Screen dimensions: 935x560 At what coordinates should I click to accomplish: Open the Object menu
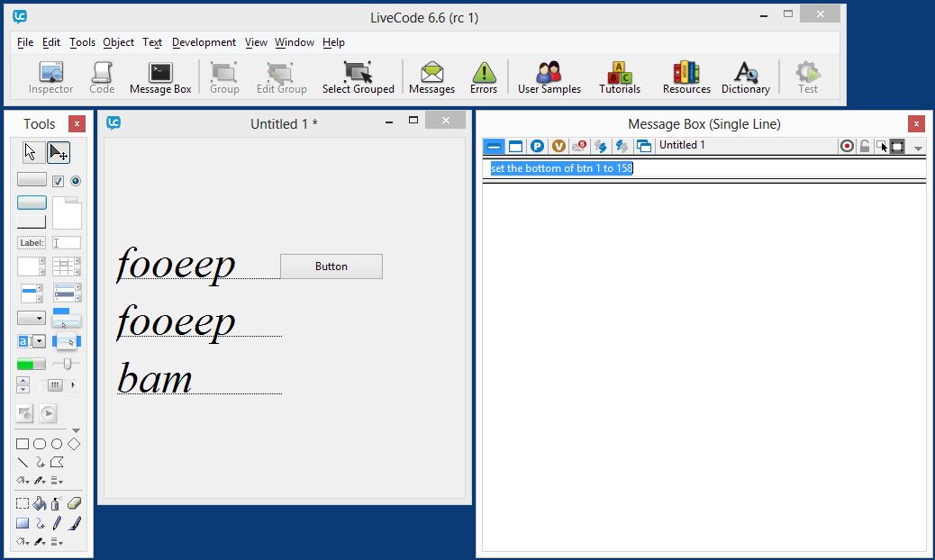[118, 42]
